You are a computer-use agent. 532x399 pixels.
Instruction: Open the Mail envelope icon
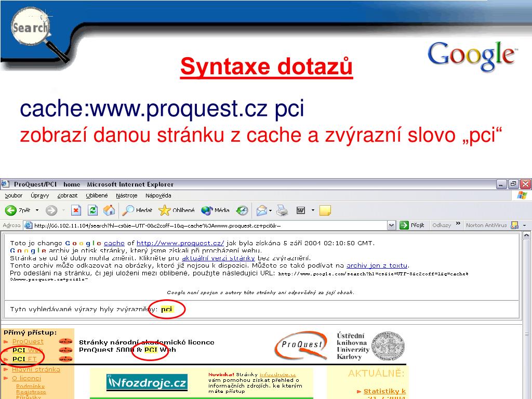pos(262,210)
